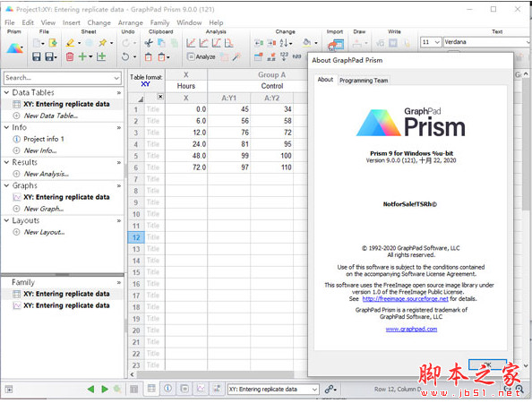Image resolution: width=532 pixels, height=403 pixels.
Task: Click the Import file icon
Action: pyautogui.click(x=336, y=45)
